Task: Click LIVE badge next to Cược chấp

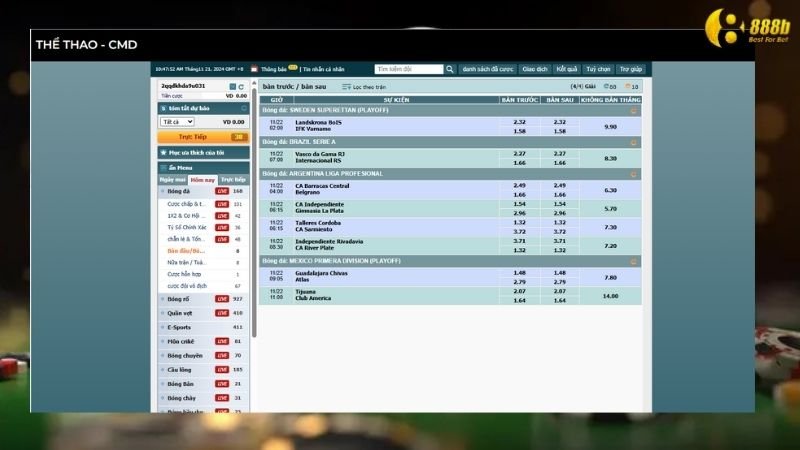Action: point(222,204)
